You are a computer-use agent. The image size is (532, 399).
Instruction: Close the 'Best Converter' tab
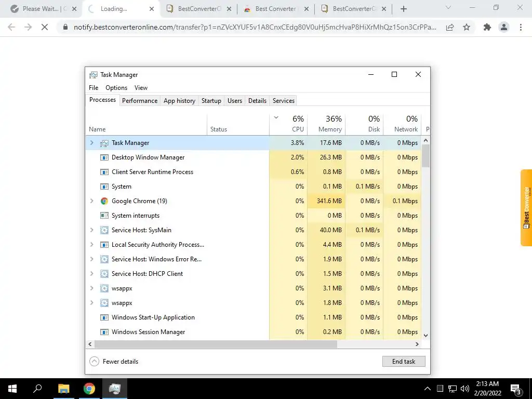[x=307, y=9]
